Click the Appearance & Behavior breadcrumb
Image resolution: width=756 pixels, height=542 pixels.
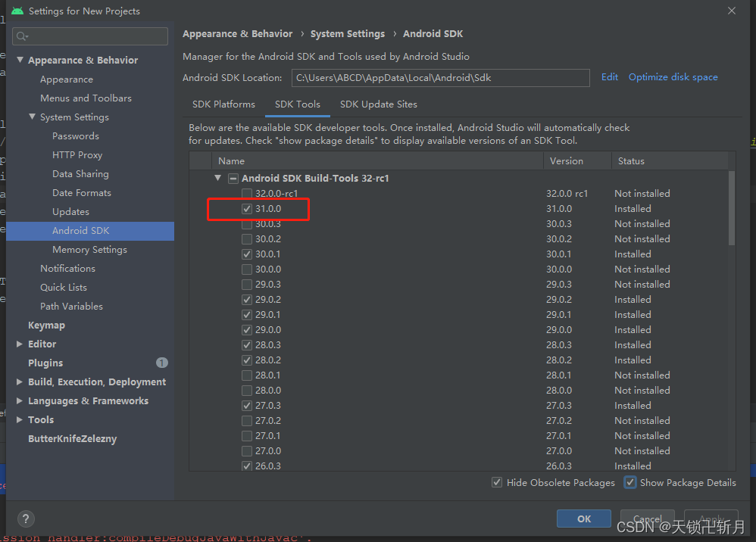(237, 34)
